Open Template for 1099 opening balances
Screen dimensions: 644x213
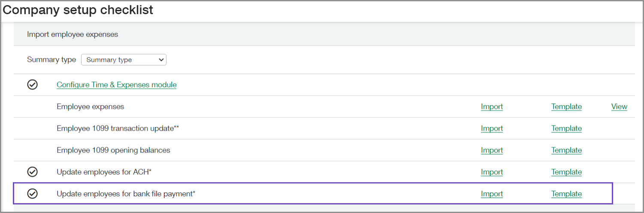tap(566, 150)
